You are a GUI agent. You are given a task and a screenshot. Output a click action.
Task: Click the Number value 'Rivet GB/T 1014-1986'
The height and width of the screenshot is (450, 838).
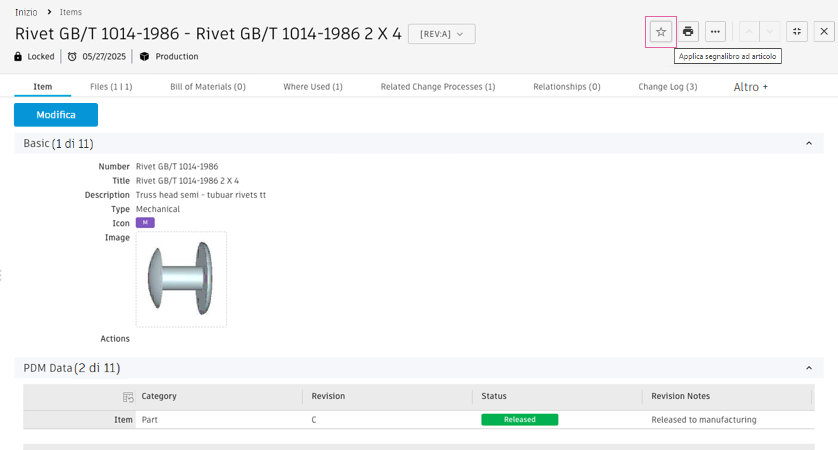coord(177,166)
